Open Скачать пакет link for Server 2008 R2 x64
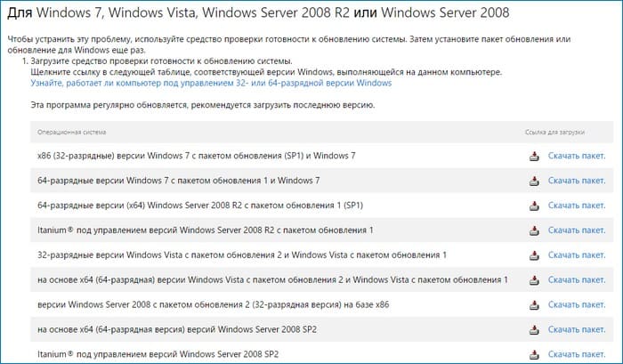This screenshot has height=364, width=623. 577,206
